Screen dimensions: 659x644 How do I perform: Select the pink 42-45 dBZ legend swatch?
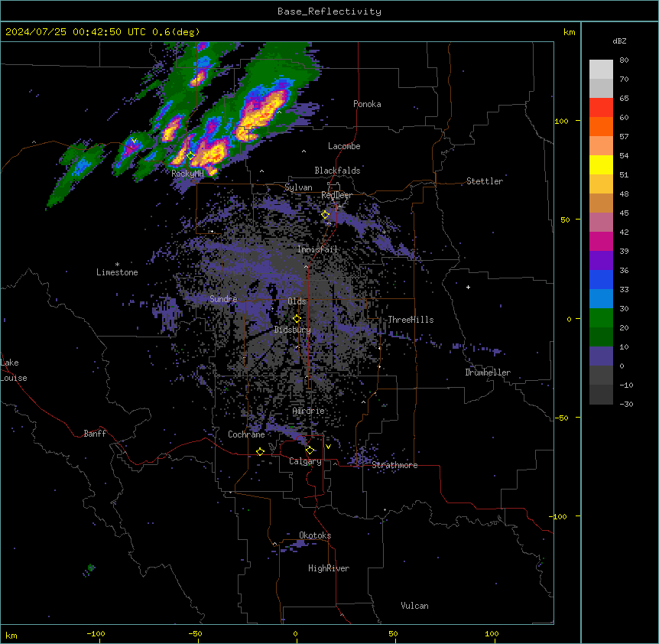pos(601,223)
